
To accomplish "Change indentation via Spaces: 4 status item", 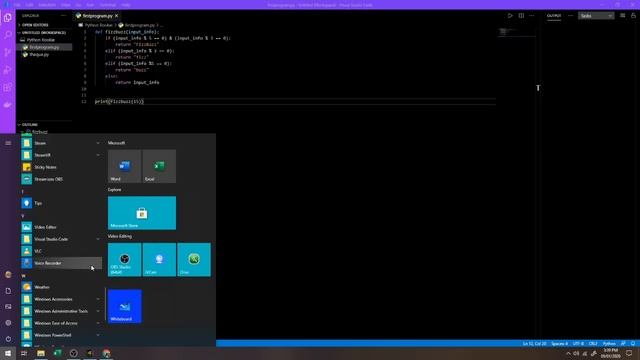I will tap(559, 344).
